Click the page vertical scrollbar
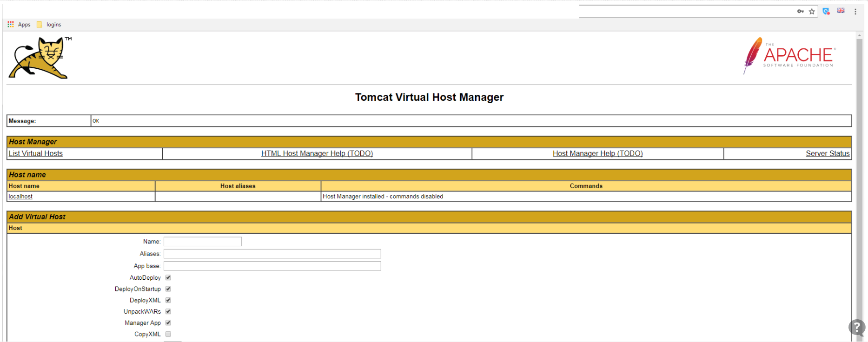 [860, 186]
